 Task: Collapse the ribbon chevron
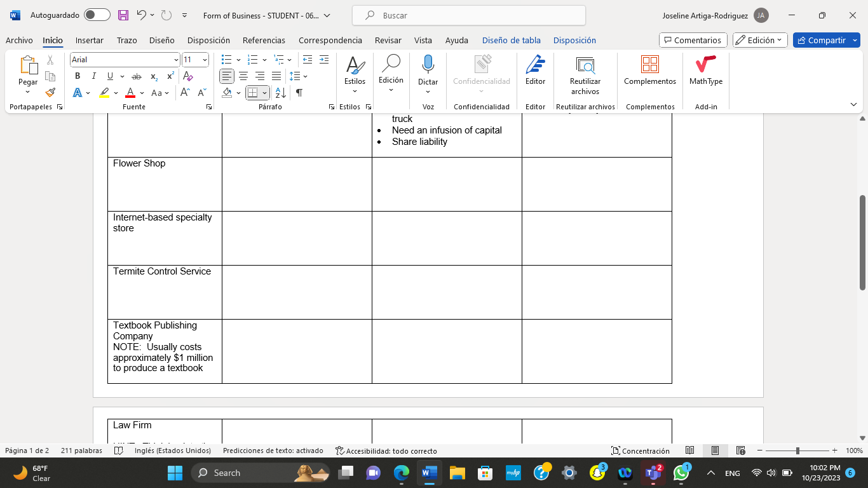[x=853, y=104]
